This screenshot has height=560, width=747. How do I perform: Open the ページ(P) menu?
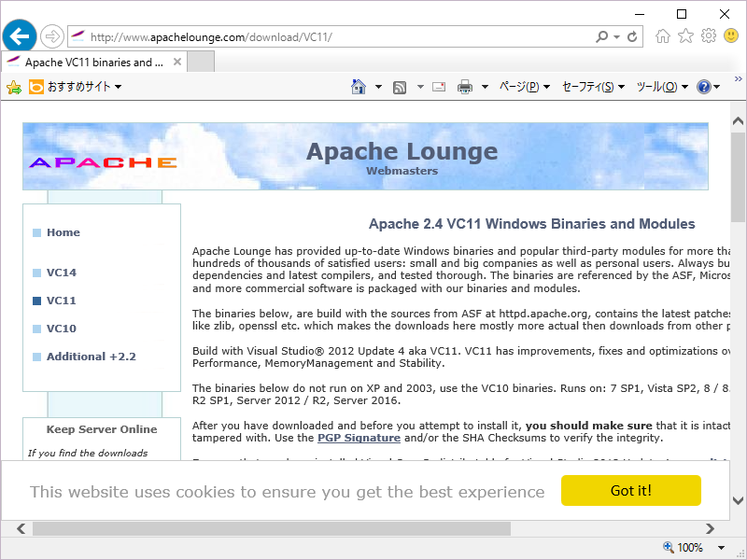[x=525, y=87]
